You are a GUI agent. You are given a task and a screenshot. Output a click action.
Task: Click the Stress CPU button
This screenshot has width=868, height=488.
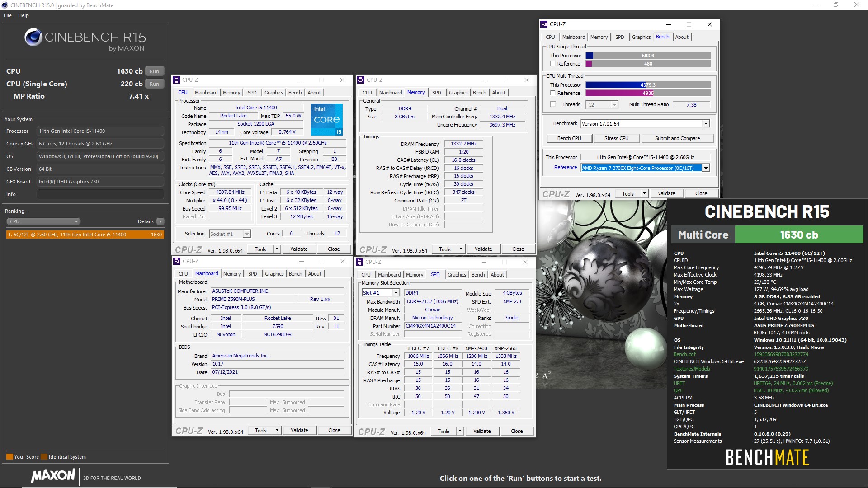point(616,138)
